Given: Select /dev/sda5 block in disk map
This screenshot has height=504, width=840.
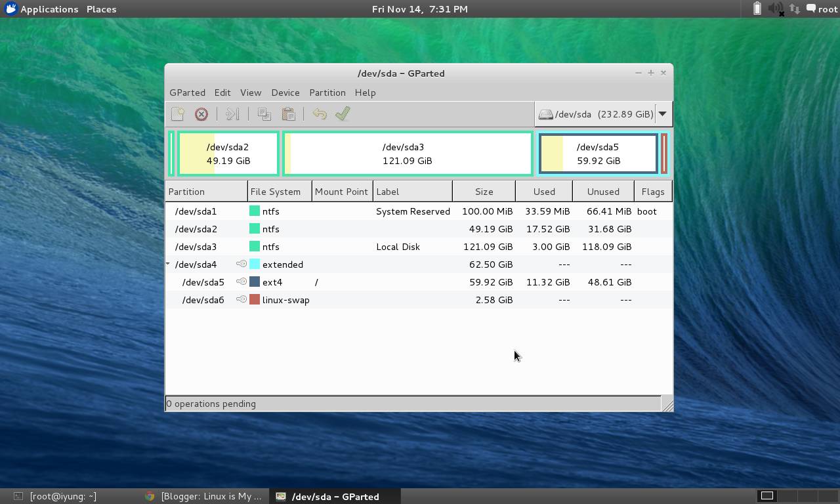Looking at the screenshot, I should 598,154.
